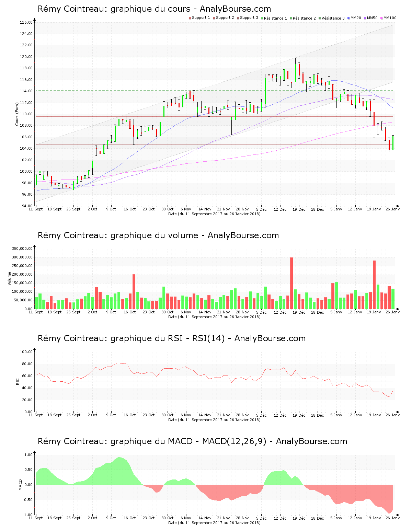Image resolution: width=412 pixels, height=532 pixels.
Task: Click the '120.00' price axis value
Action: (26, 57)
